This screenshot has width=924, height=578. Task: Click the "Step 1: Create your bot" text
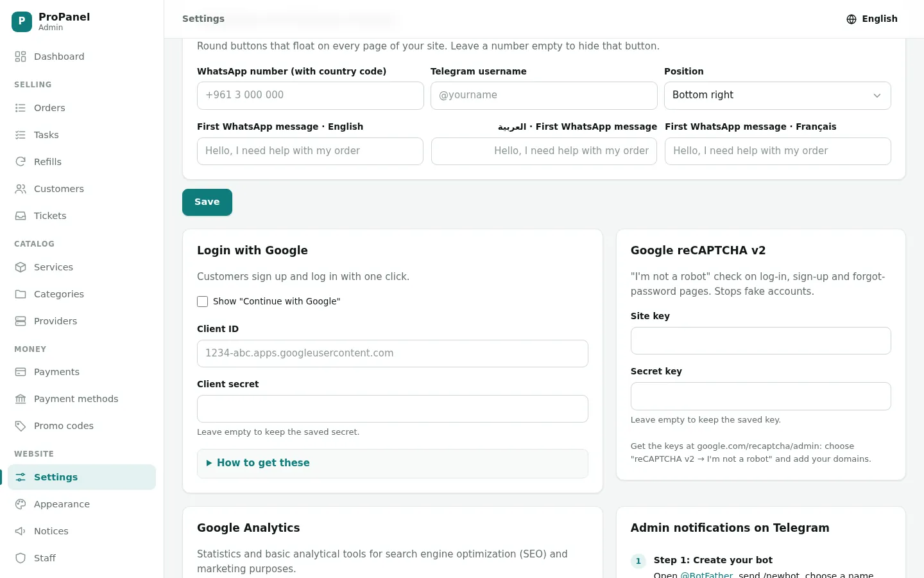point(713,560)
